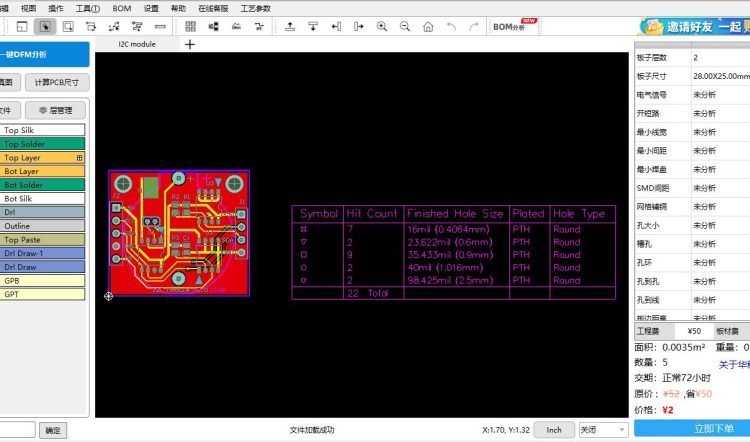The height and width of the screenshot is (442, 750).
Task: Click the PCB board preview in canvas
Action: point(179,232)
